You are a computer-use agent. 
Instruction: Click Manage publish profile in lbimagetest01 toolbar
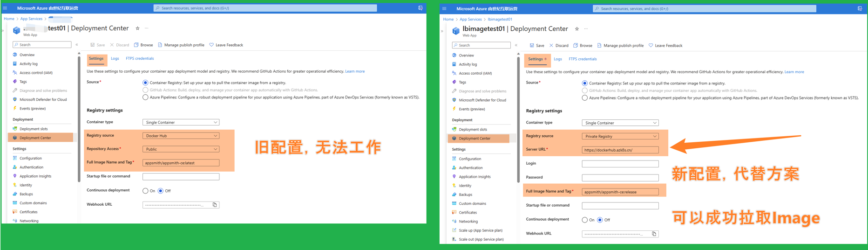pos(620,46)
